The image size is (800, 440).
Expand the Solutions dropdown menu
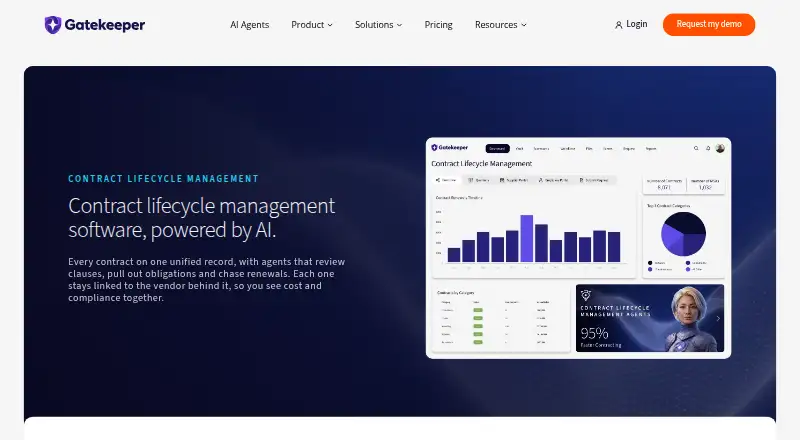[378, 25]
